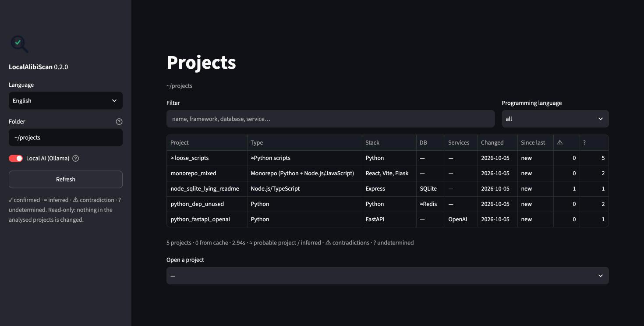Image resolution: width=644 pixels, height=326 pixels.
Task: Click the SQLite database cell
Action: coord(430,189)
